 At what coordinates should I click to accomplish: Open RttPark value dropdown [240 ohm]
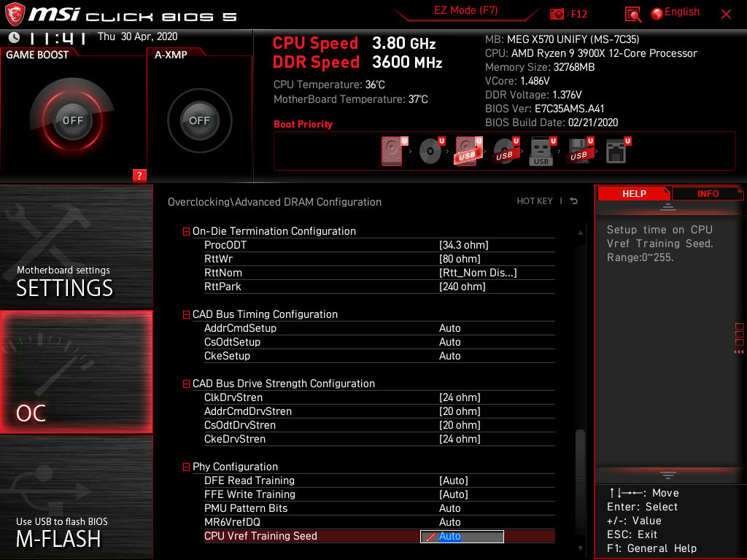click(x=462, y=286)
